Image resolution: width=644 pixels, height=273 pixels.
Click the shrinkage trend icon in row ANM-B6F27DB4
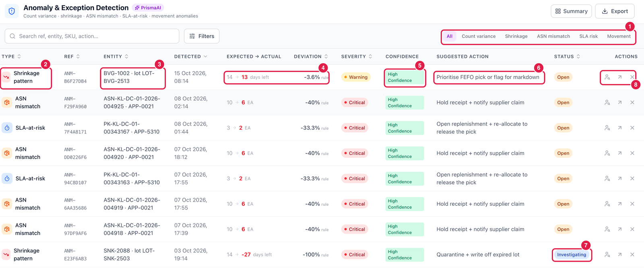click(6, 77)
